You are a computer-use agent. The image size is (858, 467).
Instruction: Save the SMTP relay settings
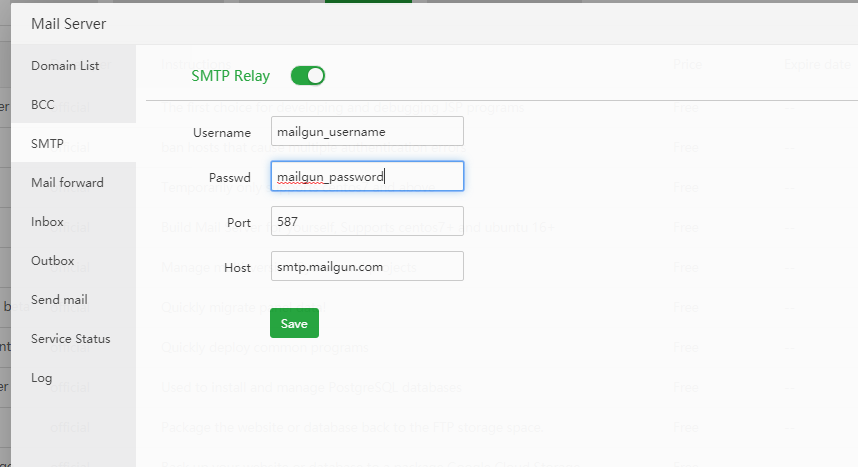(294, 323)
